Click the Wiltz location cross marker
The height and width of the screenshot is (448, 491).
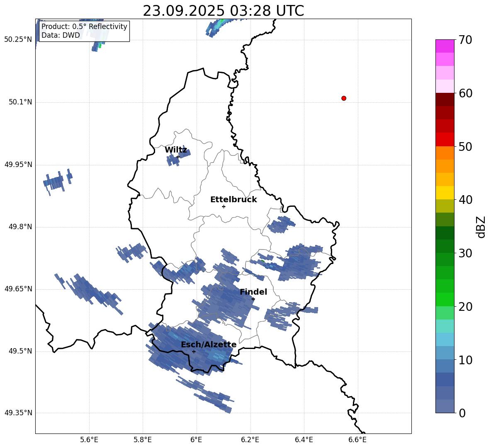178,157
